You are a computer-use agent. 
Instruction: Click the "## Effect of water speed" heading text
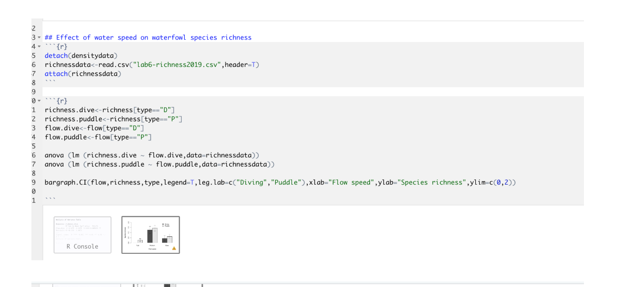148,37
